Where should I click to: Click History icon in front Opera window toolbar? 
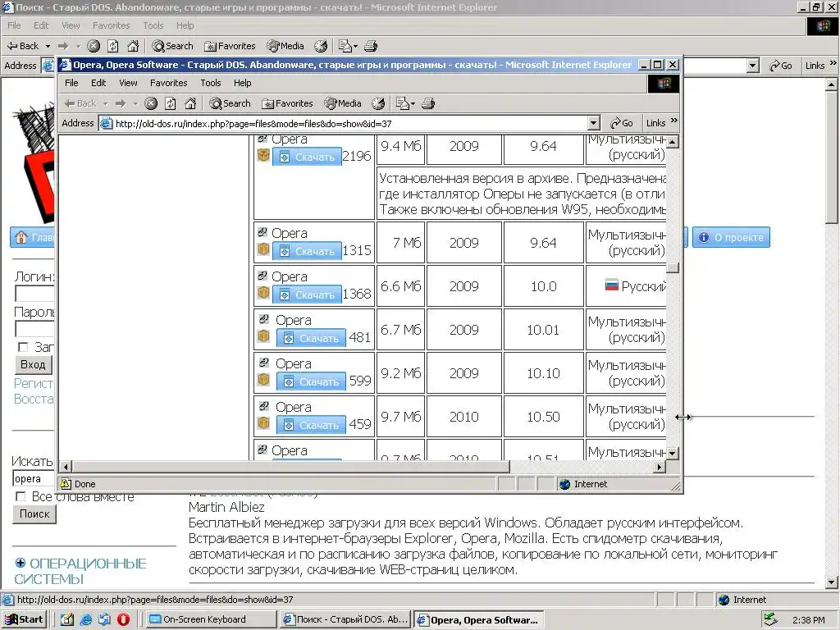(378, 103)
